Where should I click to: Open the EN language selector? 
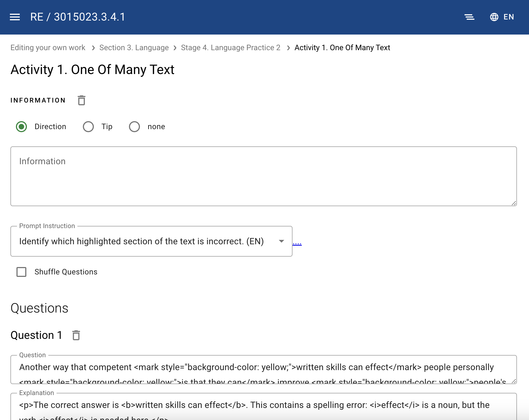pos(508,17)
